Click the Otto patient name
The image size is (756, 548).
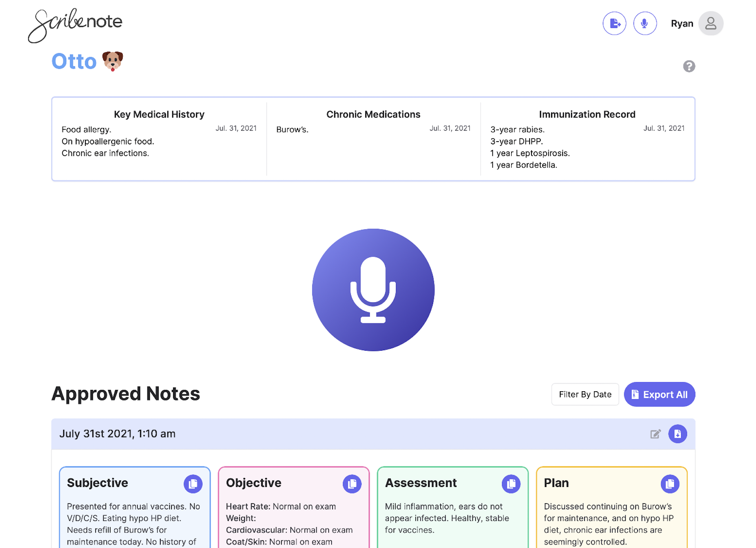click(74, 61)
